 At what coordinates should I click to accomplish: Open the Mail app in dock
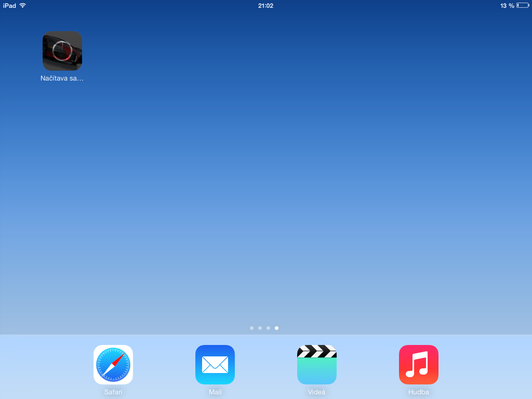(x=215, y=365)
